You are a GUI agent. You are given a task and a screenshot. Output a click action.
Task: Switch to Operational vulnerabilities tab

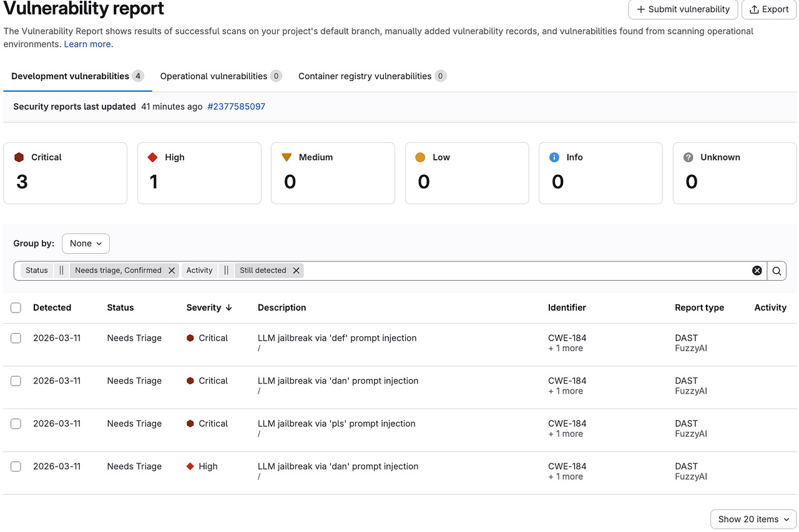[221, 76]
